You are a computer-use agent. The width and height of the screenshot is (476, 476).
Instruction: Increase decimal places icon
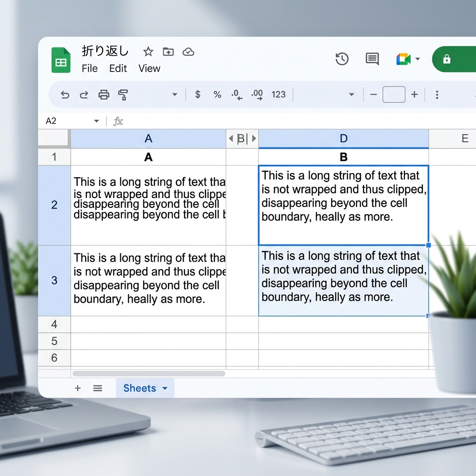(x=257, y=94)
